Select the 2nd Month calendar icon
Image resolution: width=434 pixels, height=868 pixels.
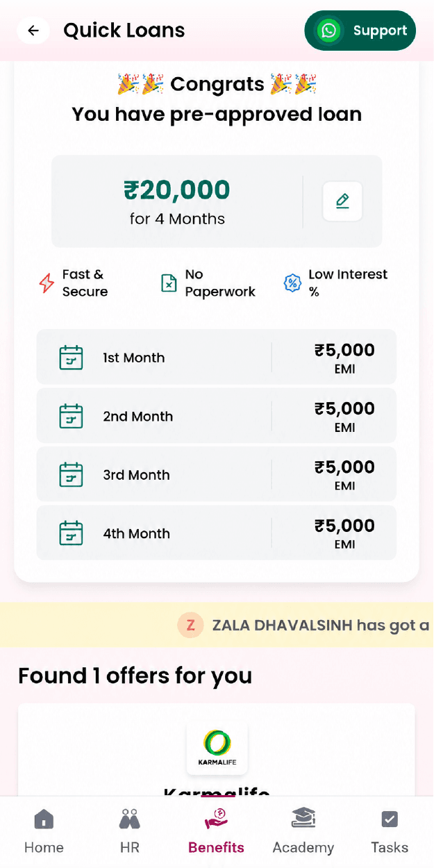point(71,417)
